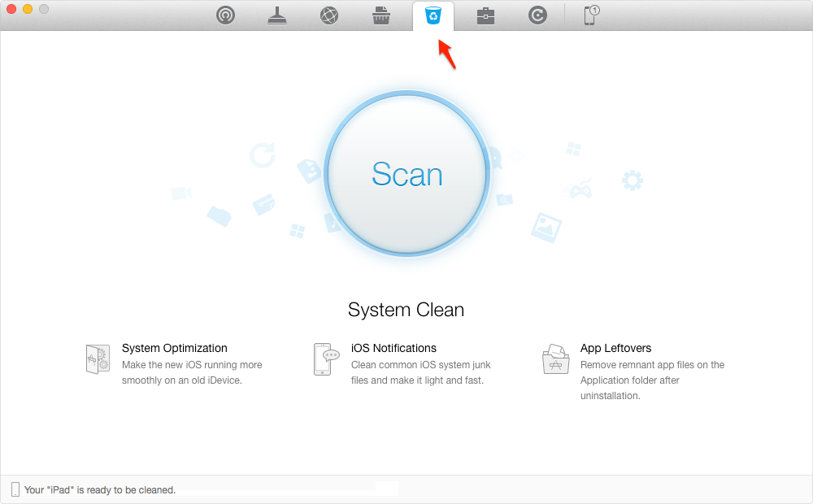Click the 'Your iPad is ready' status text

pos(100,490)
